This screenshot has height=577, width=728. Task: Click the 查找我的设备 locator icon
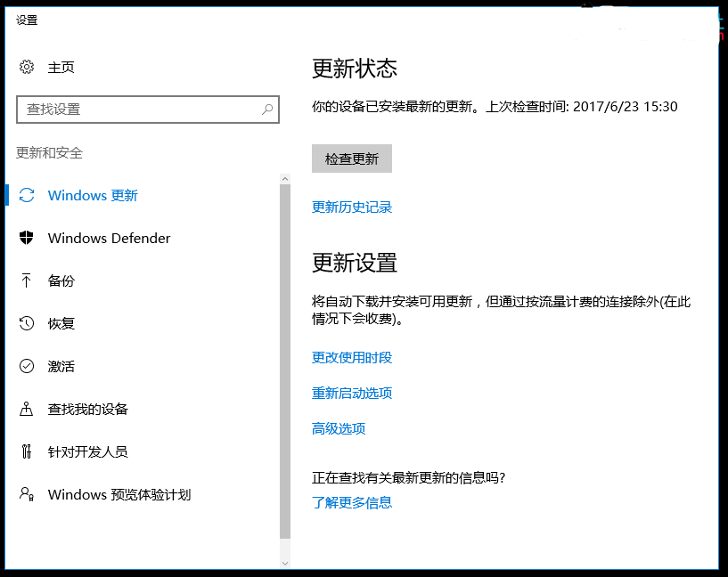coord(26,409)
